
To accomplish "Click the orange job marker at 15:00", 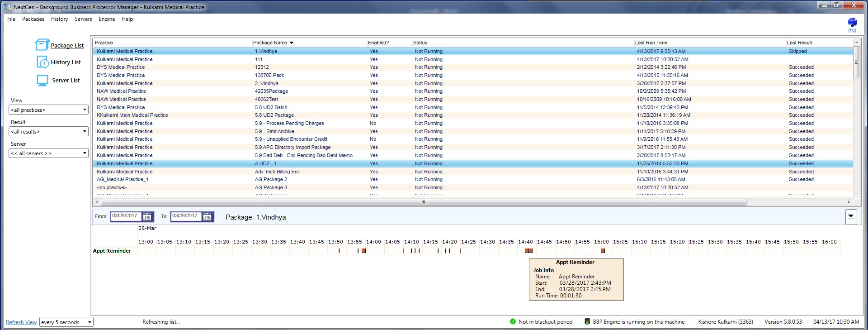I will (x=603, y=251).
